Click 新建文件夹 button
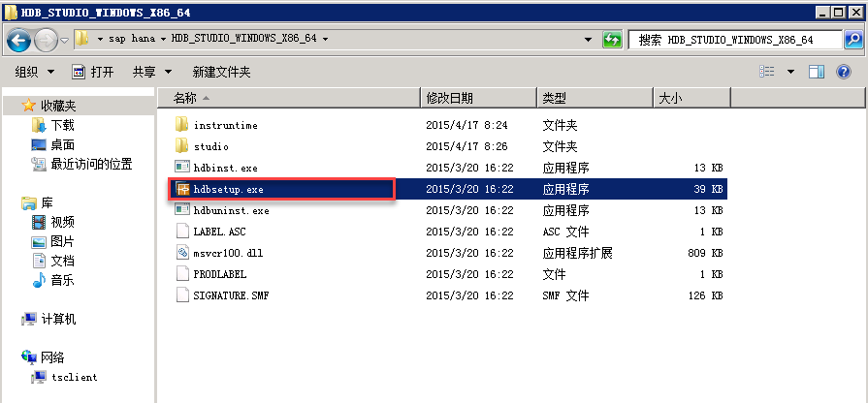The width and height of the screenshot is (868, 403). [x=221, y=72]
